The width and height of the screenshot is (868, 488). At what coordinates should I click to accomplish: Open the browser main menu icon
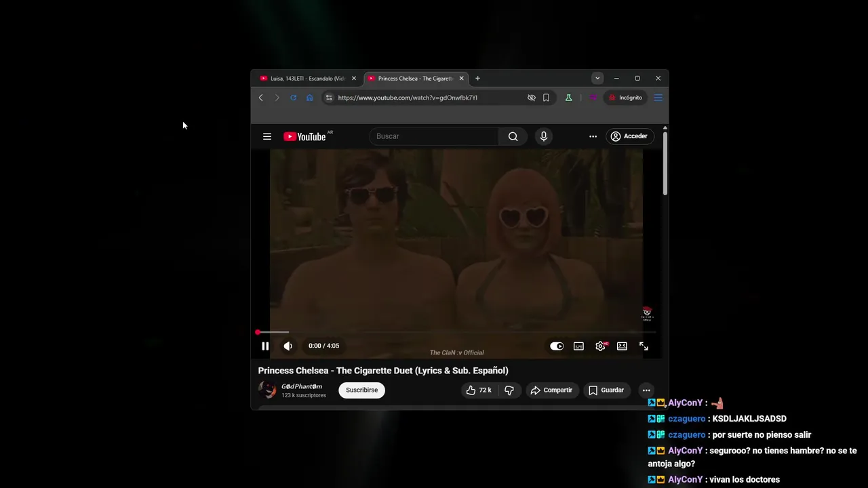(x=658, y=98)
